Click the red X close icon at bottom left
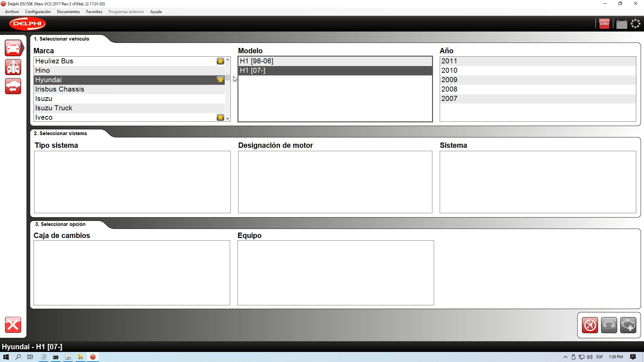This screenshot has height=362, width=644. click(13, 325)
